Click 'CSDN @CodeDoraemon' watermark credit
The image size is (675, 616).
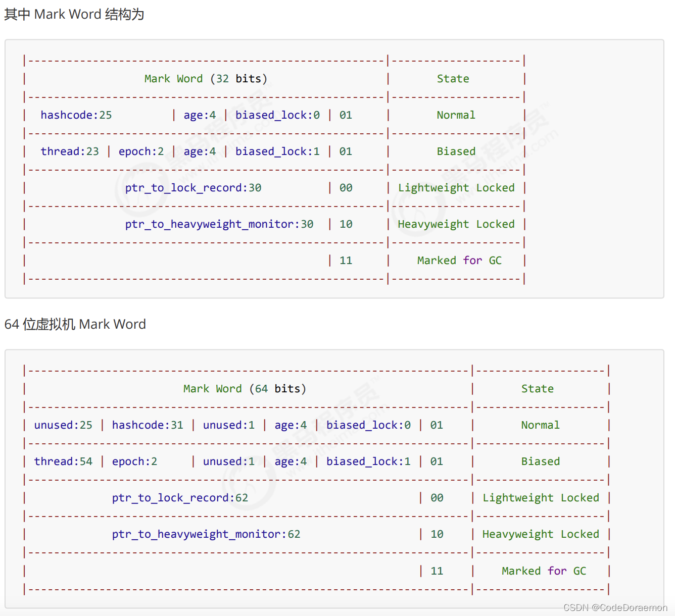(615, 607)
